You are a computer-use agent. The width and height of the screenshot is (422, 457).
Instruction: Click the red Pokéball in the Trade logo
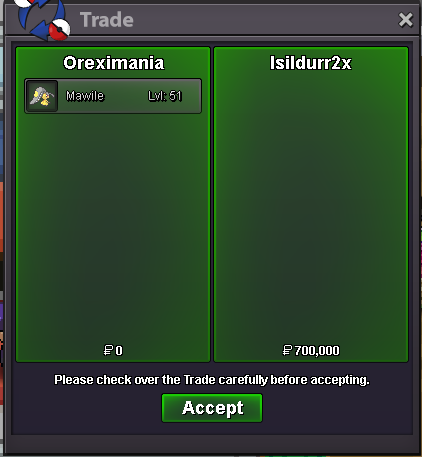[x=59, y=30]
